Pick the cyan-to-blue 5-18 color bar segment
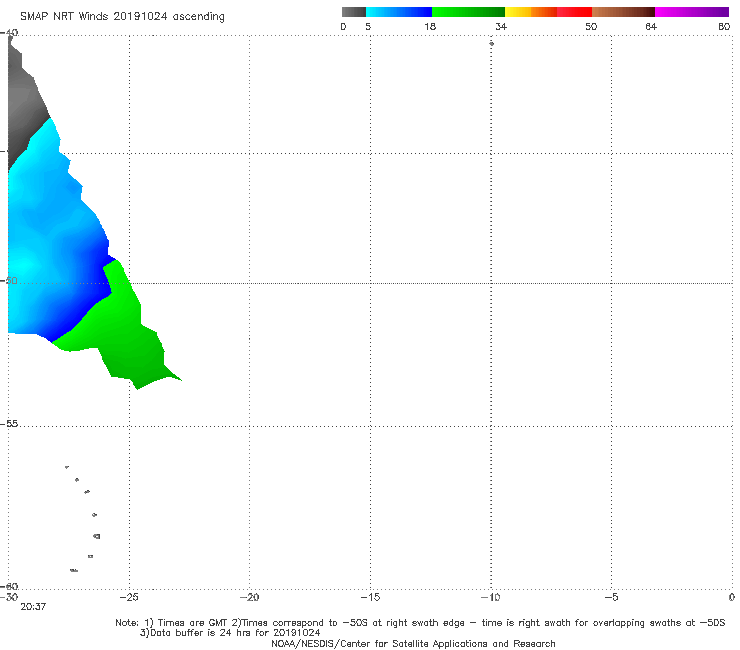Image resolution: width=740 pixels, height=650 pixels. (399, 12)
